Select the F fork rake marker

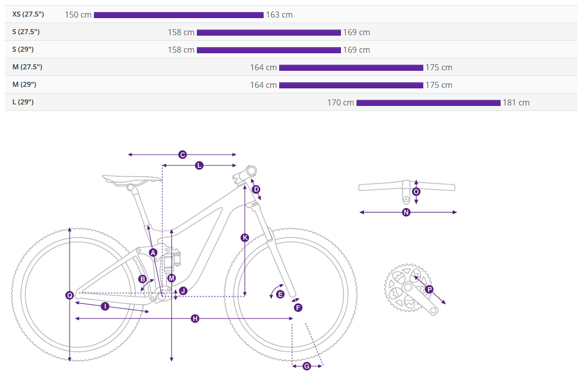(298, 307)
